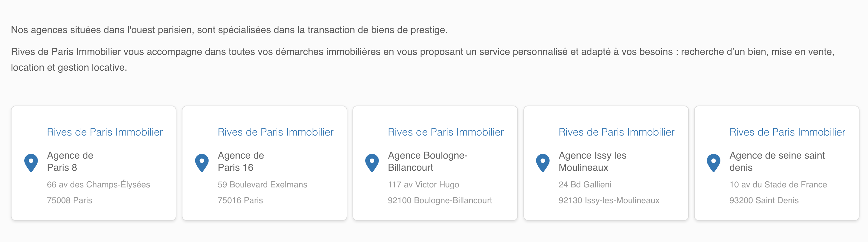
Task: Select the Agence de seine saint denis name
Action: 777,161
